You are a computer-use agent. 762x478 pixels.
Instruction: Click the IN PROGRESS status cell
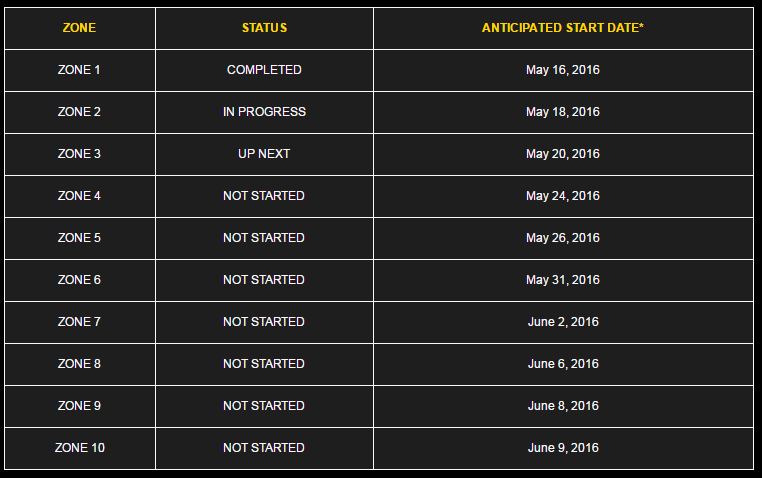tap(264, 112)
